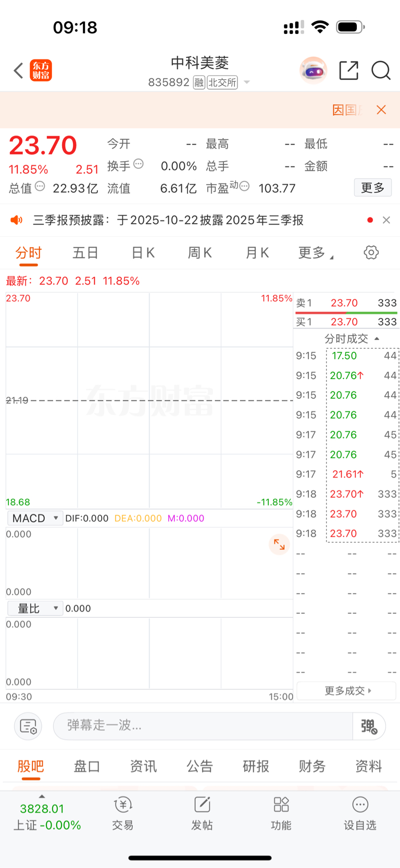Select the 分时 chart tab
The image size is (400, 868).
click(29, 253)
